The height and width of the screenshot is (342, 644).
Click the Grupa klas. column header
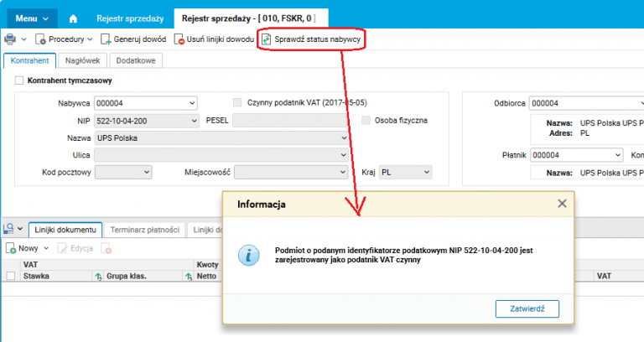pyautogui.click(x=127, y=276)
